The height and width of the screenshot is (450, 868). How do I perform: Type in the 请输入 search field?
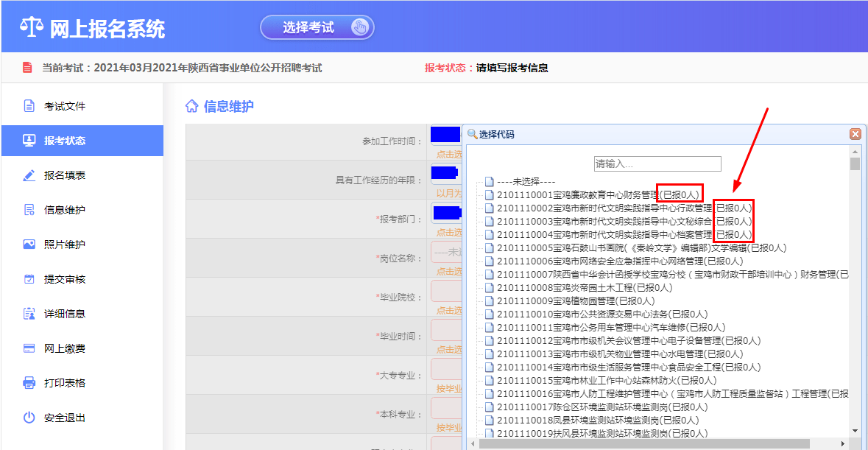[x=657, y=164]
